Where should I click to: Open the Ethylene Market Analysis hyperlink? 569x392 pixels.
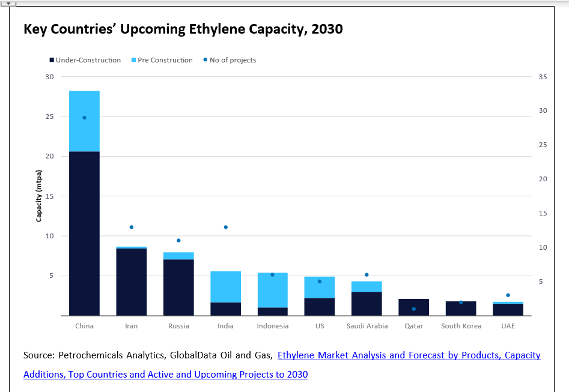409,355
